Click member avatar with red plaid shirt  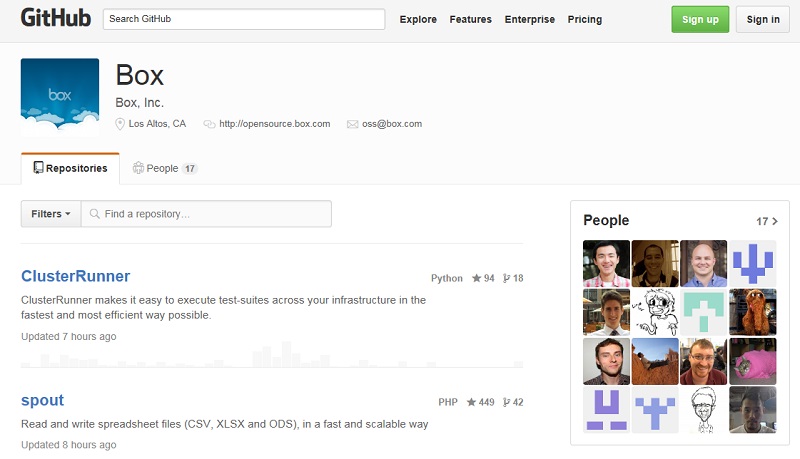606,263
